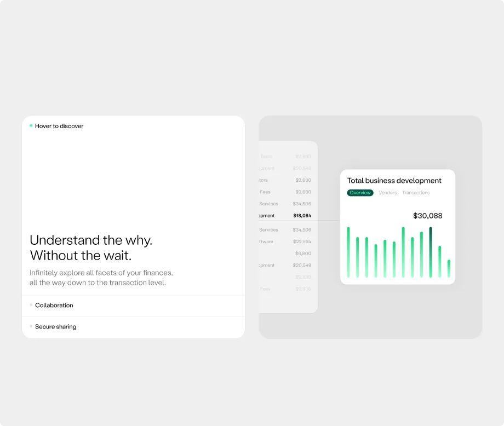Click the Total business development title
This screenshot has height=426, width=504.
[394, 181]
